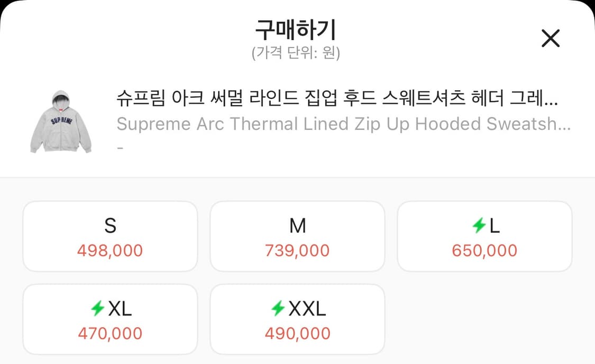Image resolution: width=595 pixels, height=364 pixels.
Task: Tap the Supreme hoodie product thumbnail
Action: point(61,122)
